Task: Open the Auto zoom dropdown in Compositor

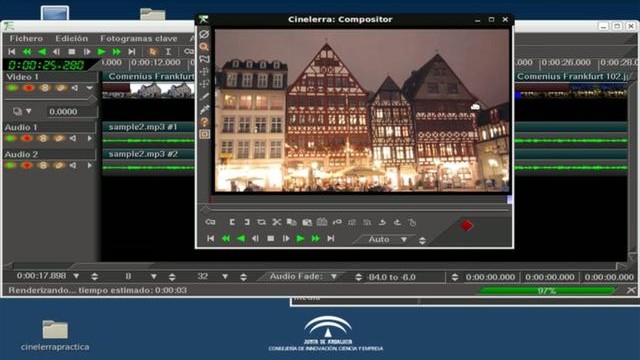Action: pyautogui.click(x=404, y=240)
